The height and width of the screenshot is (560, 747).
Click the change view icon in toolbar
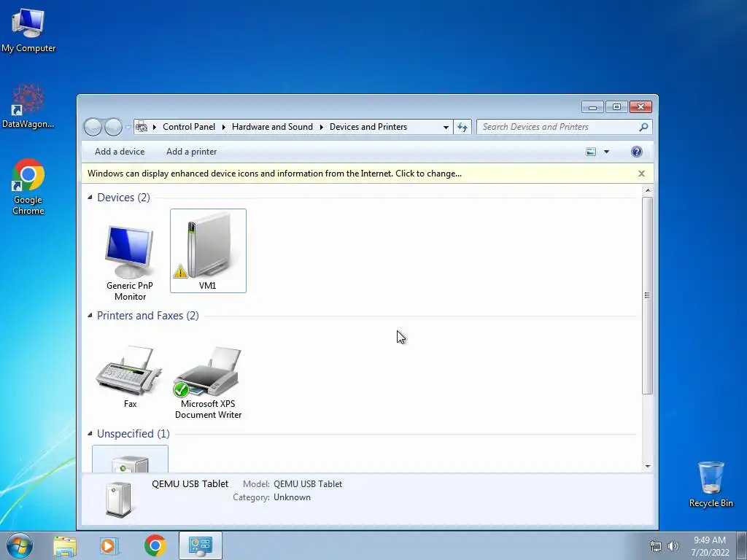point(591,152)
